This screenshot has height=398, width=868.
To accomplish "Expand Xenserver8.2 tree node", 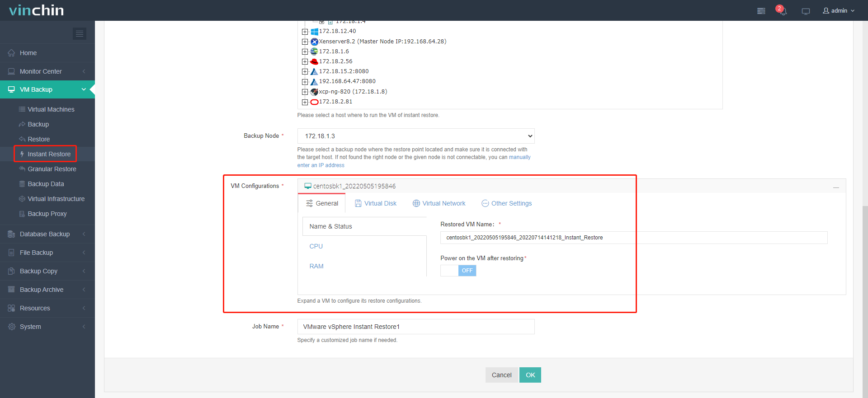I will click(x=305, y=42).
